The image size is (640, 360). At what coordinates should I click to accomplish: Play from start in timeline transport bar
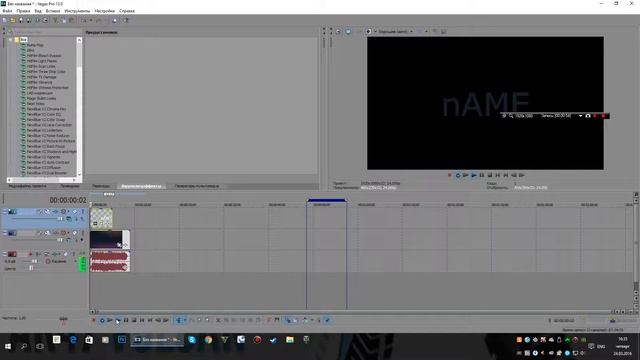pos(110,320)
